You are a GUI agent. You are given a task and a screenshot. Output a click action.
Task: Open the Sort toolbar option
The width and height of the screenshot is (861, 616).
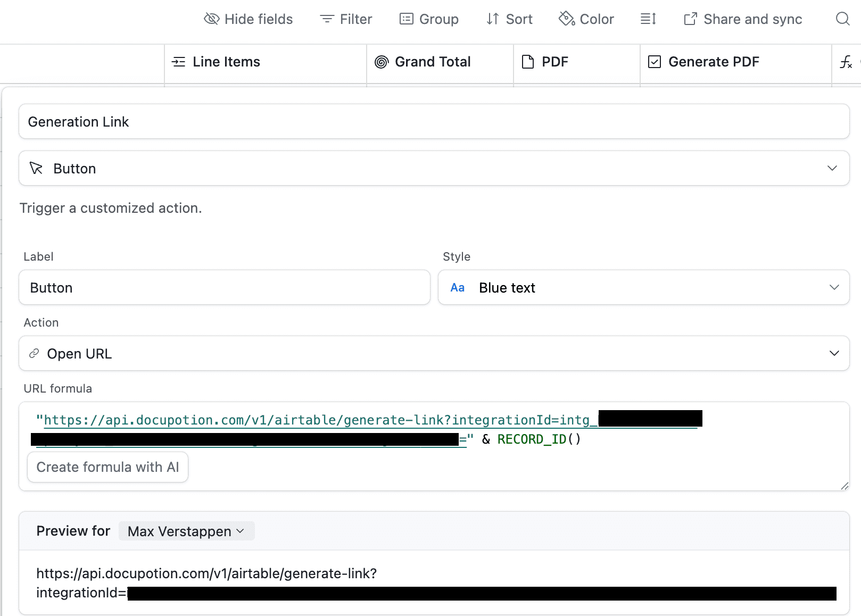(509, 19)
